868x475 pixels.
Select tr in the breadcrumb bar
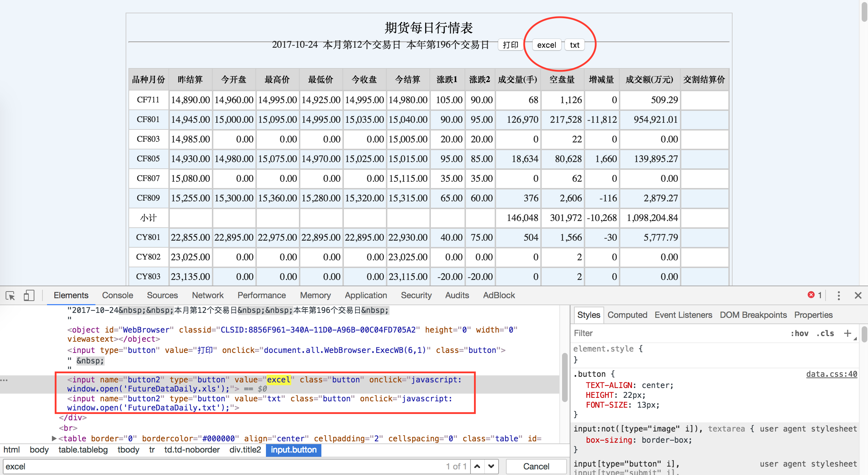click(x=152, y=450)
